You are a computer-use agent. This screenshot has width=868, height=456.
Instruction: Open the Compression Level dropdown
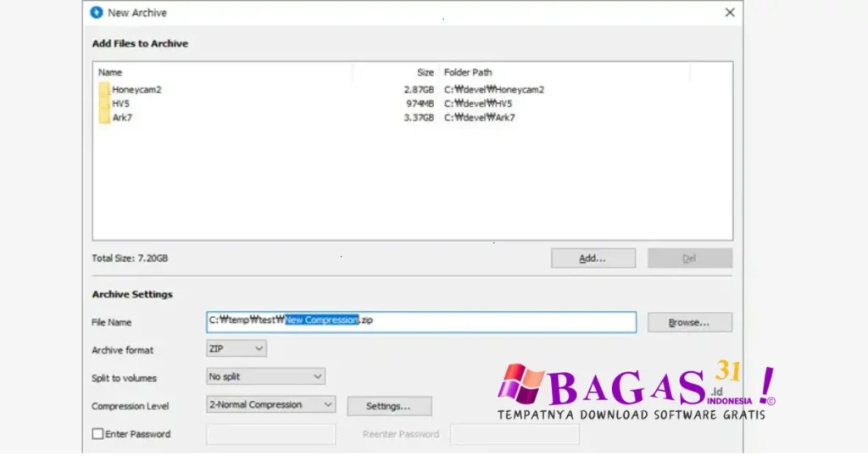tap(270, 404)
